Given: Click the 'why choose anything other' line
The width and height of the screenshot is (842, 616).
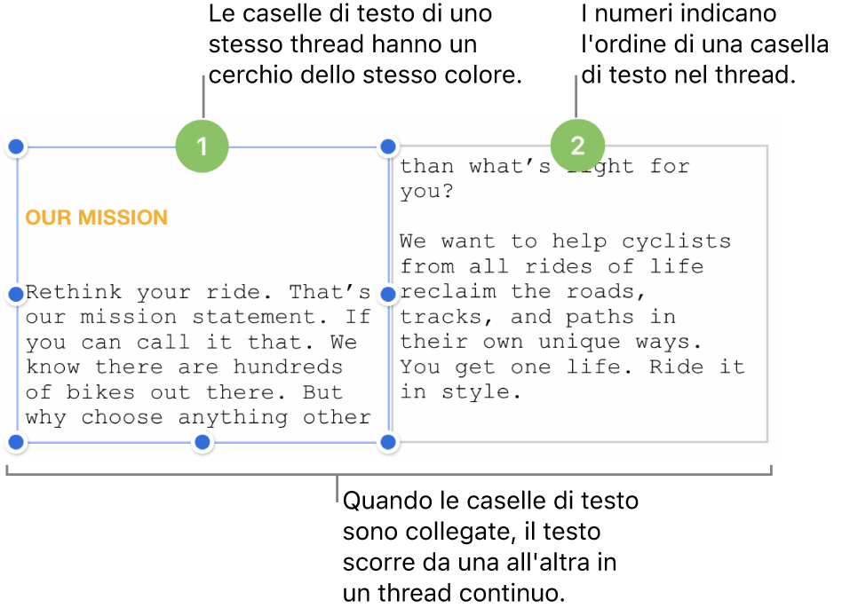Looking at the screenshot, I should point(198,417).
